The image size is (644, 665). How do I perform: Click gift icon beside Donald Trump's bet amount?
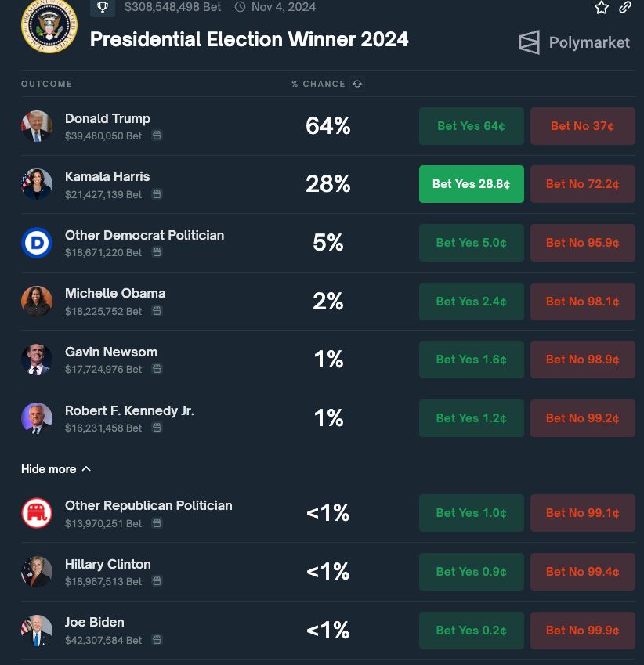click(x=157, y=136)
